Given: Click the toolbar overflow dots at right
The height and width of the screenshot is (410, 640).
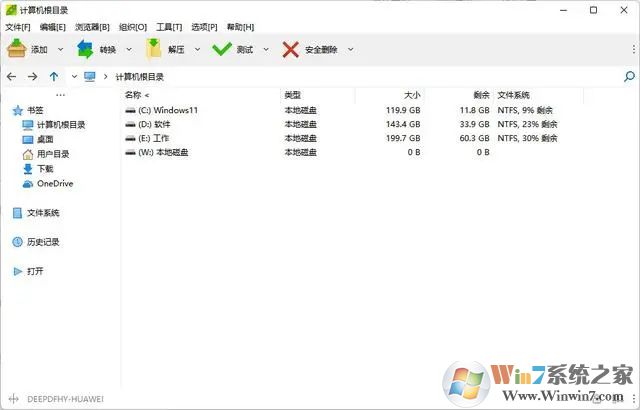Looking at the screenshot, I should tap(633, 49).
